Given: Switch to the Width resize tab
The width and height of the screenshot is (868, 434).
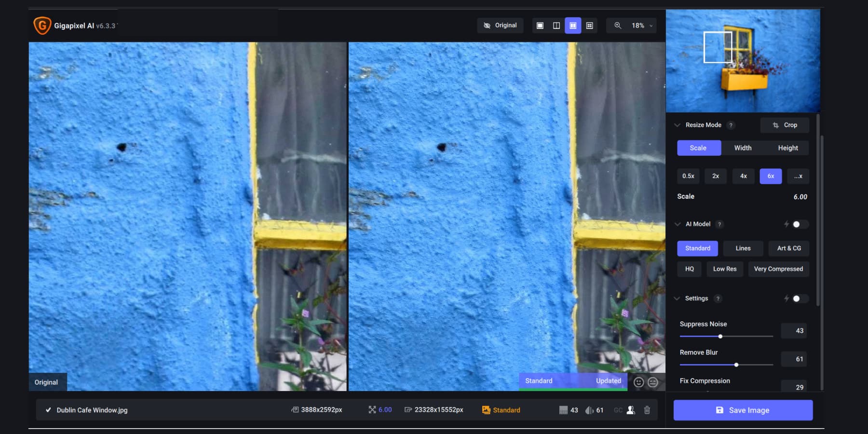Looking at the screenshot, I should click(742, 148).
